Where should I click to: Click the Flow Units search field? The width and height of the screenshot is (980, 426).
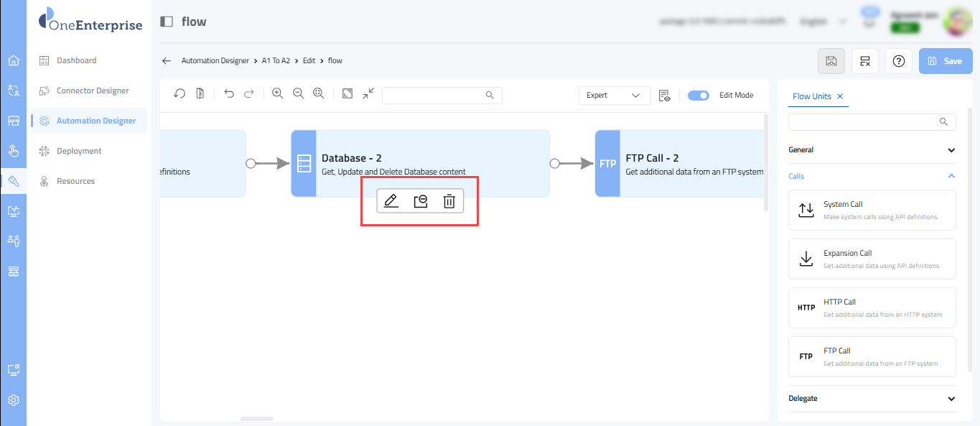click(865, 122)
